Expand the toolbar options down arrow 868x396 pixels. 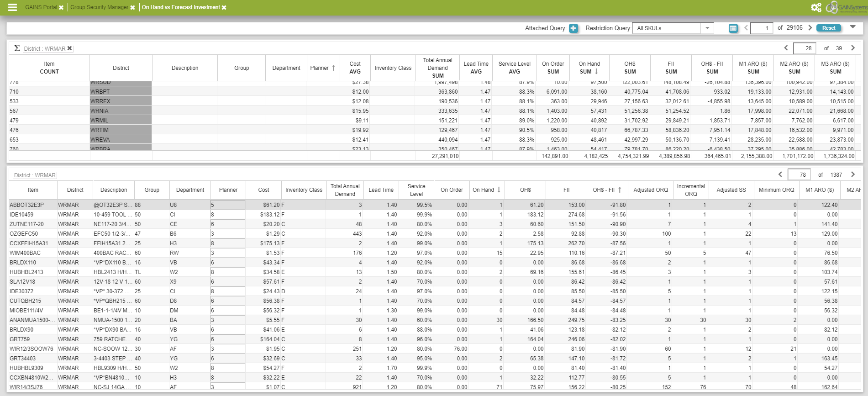coord(852,27)
